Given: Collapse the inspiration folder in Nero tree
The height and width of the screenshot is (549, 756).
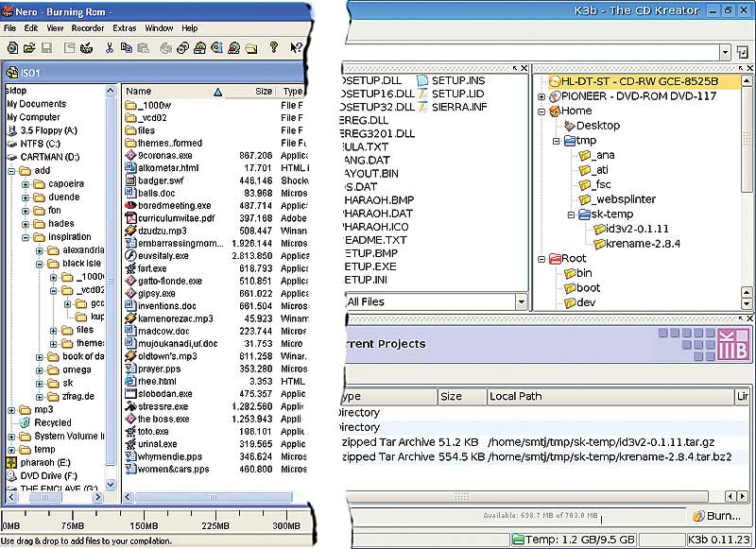Looking at the screenshot, I should point(26,237).
